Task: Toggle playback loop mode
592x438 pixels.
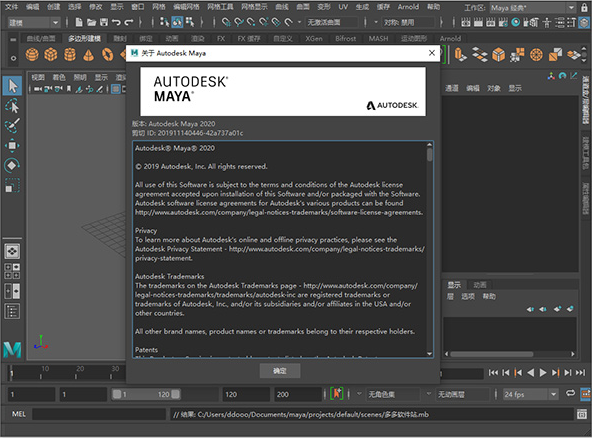Action: click(x=570, y=393)
